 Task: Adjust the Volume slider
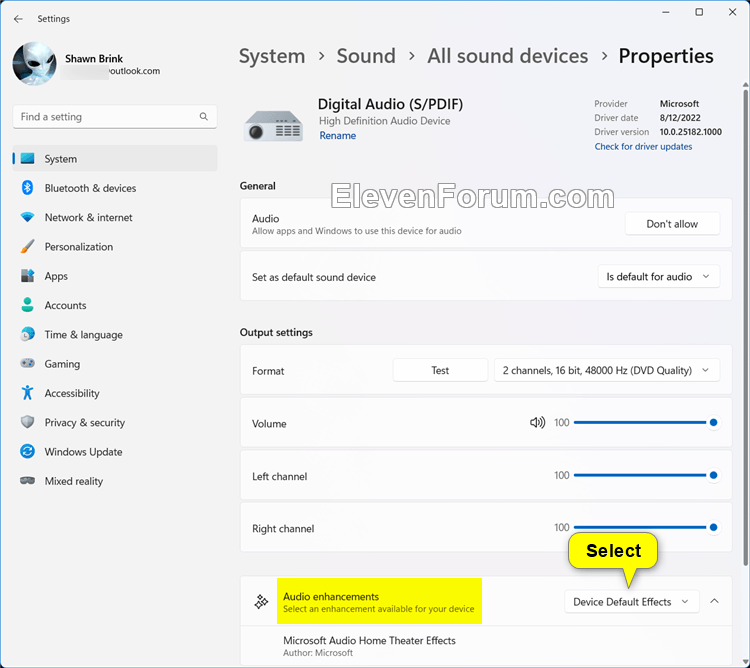point(646,422)
